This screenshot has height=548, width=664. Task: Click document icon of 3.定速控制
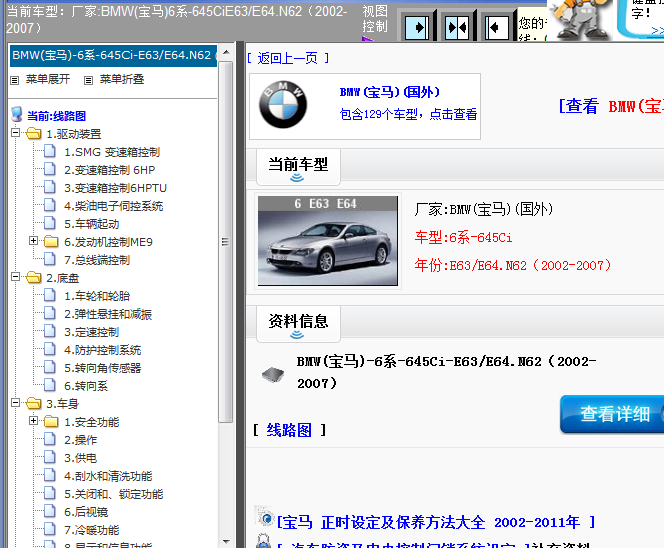[x=50, y=331]
